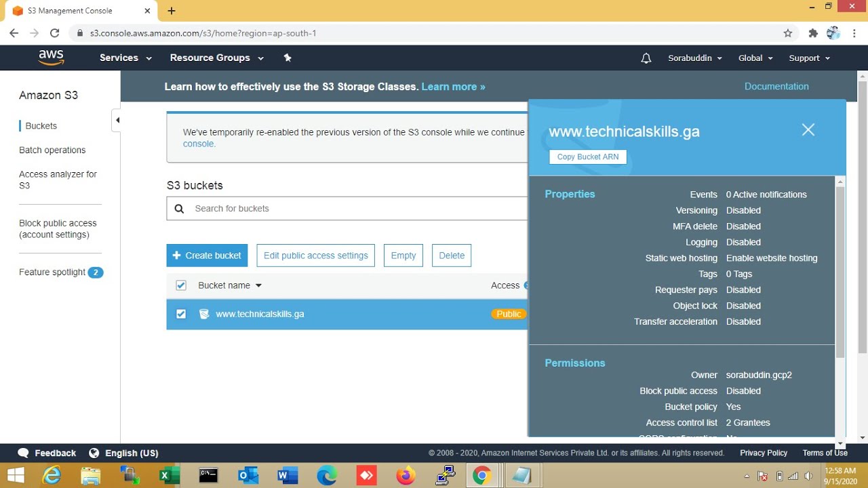Click the Create bucket button
The width and height of the screenshot is (868, 488).
207,256
